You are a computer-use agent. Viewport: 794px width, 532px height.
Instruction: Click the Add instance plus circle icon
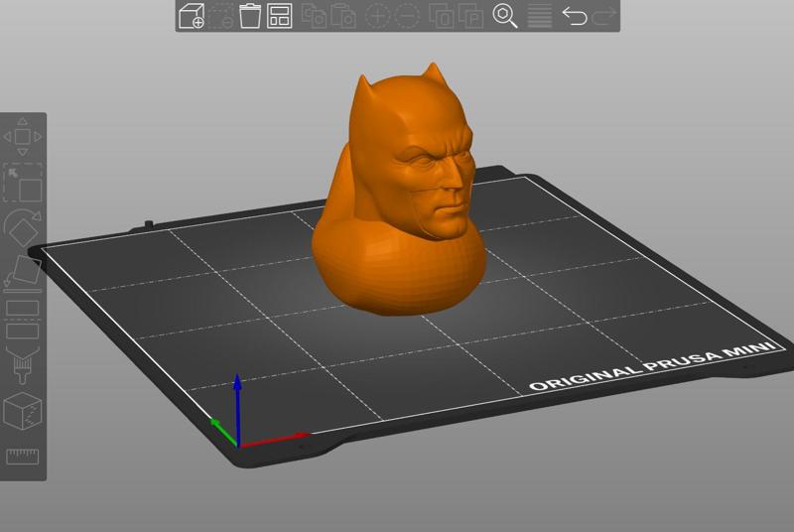pos(378,16)
